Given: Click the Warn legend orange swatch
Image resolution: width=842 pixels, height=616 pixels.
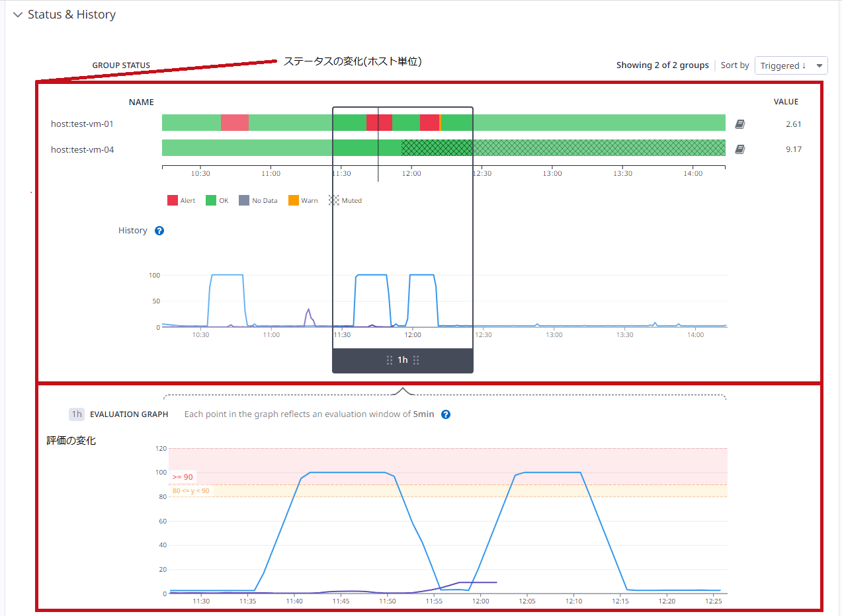Looking at the screenshot, I should point(294,200).
